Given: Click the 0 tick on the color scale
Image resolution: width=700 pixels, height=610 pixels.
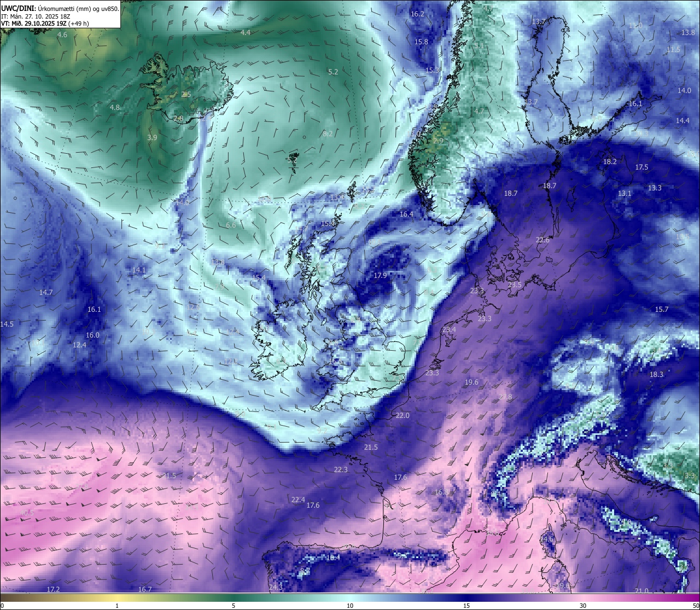Looking at the screenshot, I should (2, 606).
